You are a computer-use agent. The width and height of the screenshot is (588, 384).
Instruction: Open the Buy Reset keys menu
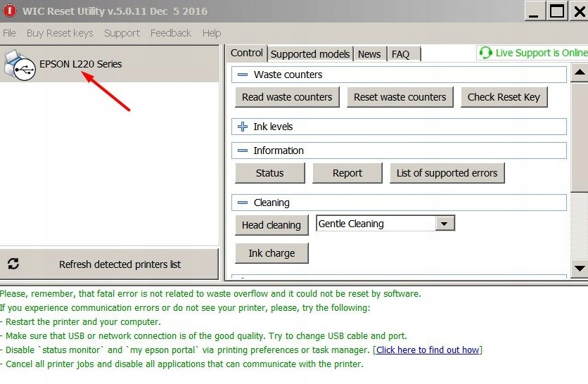pos(60,33)
